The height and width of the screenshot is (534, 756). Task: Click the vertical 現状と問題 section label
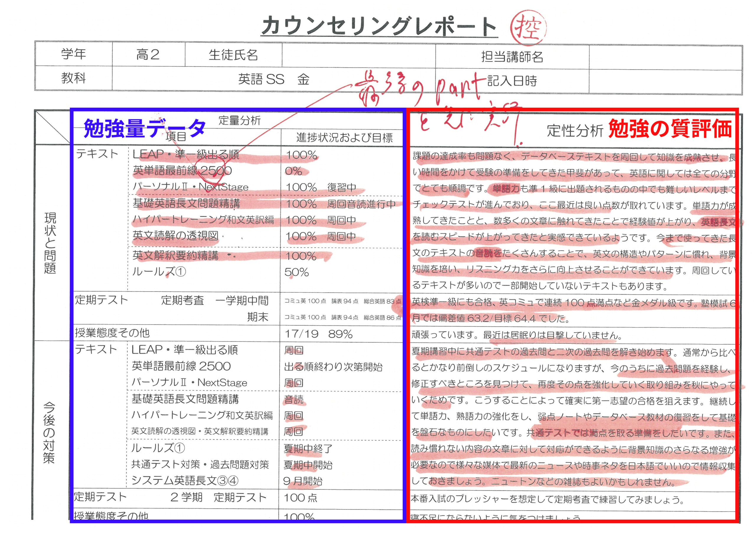pos(50,243)
